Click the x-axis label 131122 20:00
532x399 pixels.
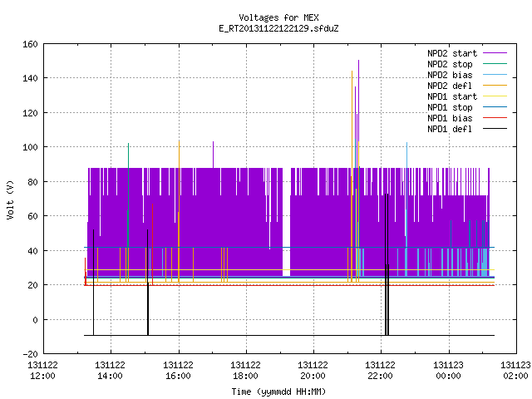(x=313, y=371)
